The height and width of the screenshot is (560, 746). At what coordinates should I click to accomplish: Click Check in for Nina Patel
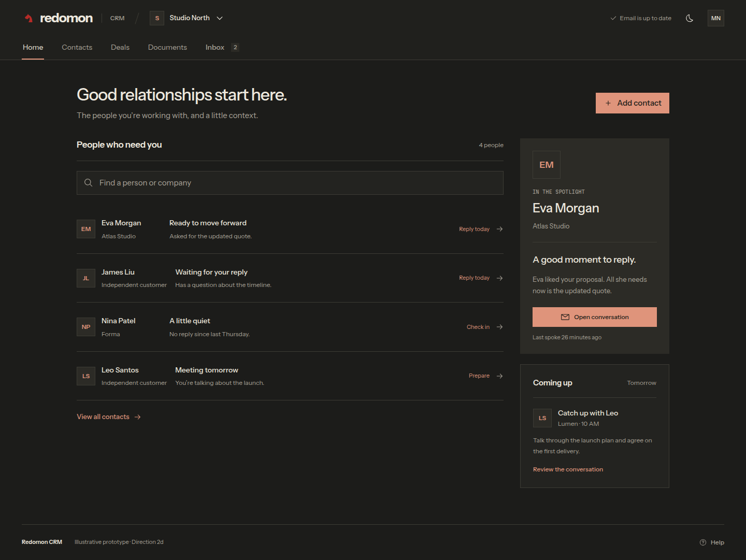pos(478,327)
